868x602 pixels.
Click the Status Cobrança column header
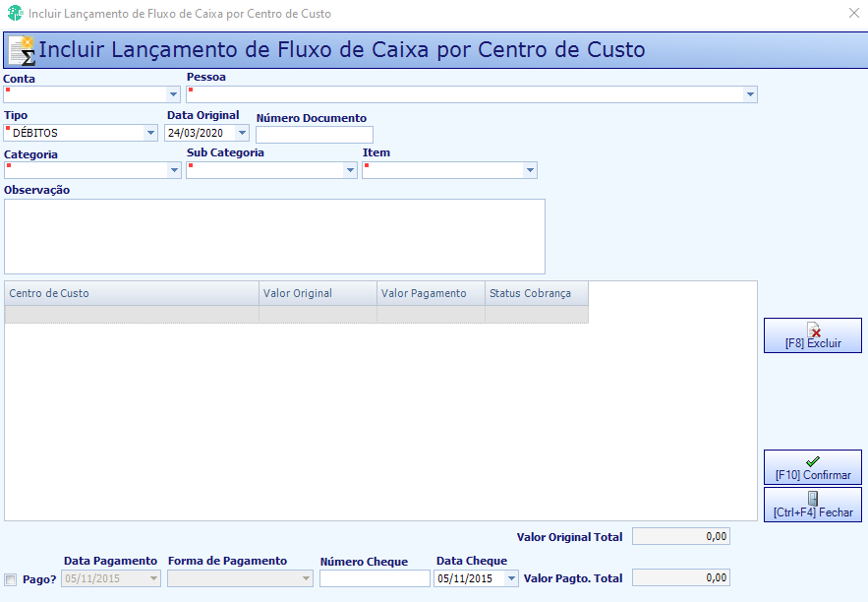click(537, 293)
